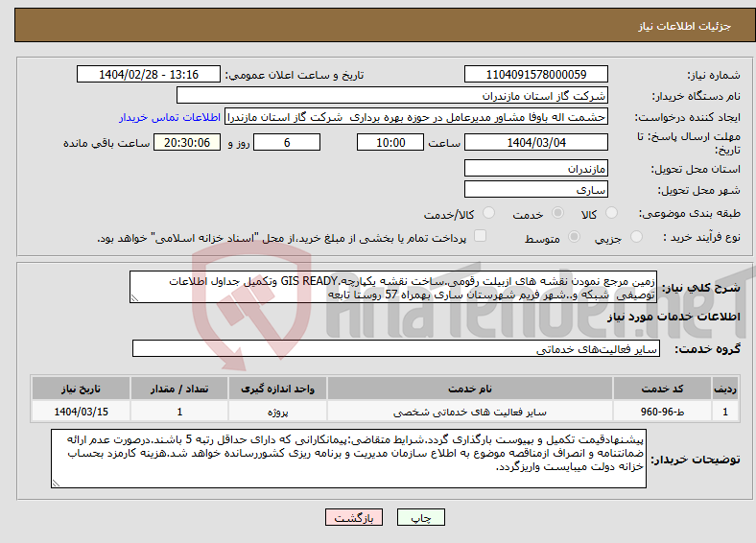Click the cell سایر فعالیت های خدماتی شخصی

(469, 412)
